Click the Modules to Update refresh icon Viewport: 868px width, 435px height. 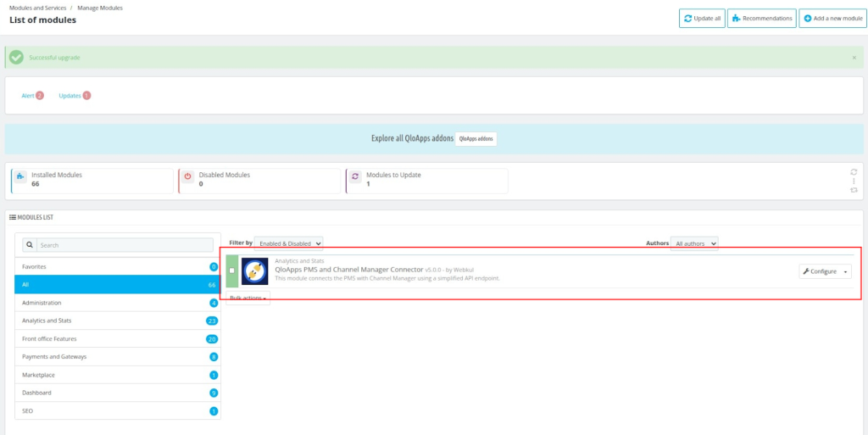coord(355,180)
